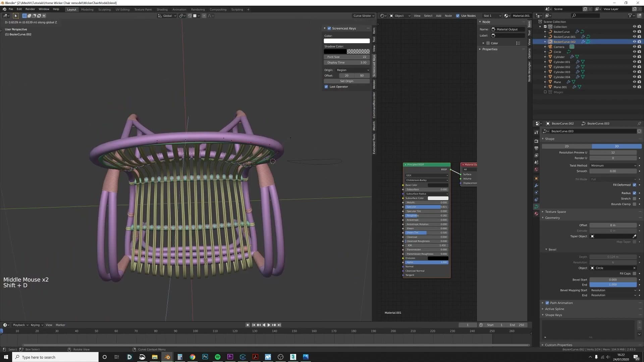Screen dimensions: 644x362
Task: Select the 2D shape button
Action: [567, 146]
